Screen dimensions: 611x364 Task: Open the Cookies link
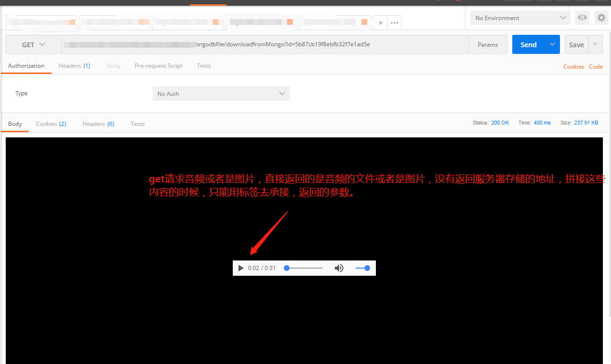[x=574, y=67]
